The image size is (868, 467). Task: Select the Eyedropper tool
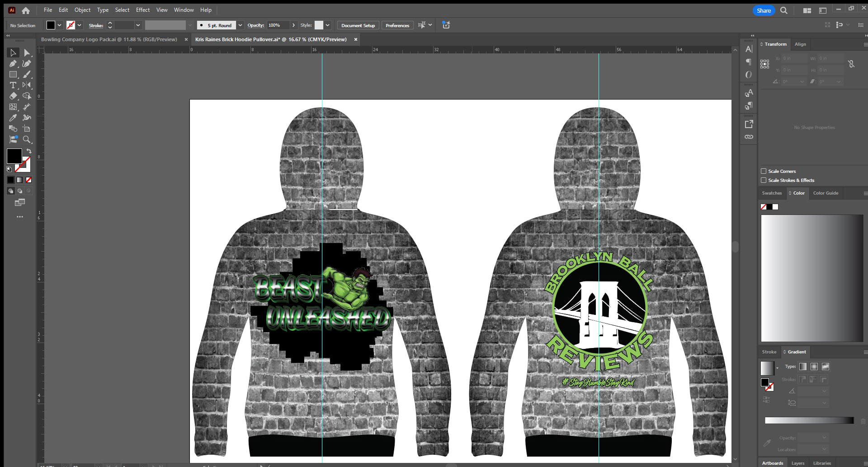coord(13,118)
